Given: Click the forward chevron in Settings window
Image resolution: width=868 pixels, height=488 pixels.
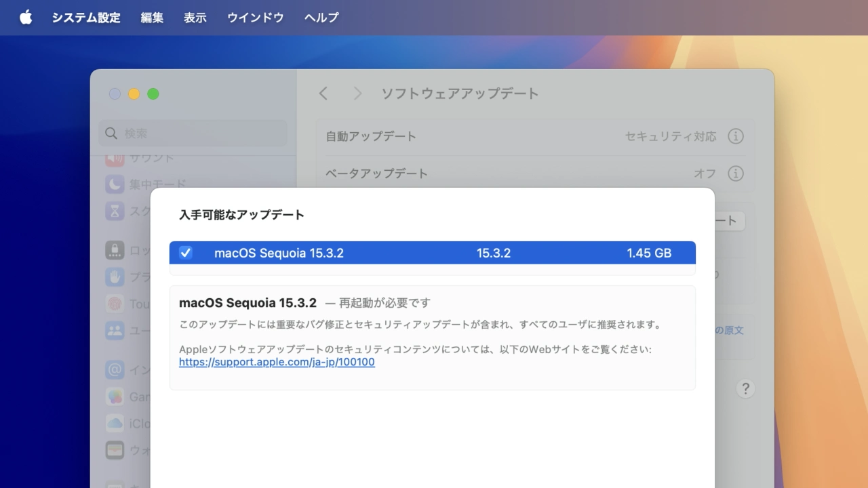Looking at the screenshot, I should tap(357, 94).
